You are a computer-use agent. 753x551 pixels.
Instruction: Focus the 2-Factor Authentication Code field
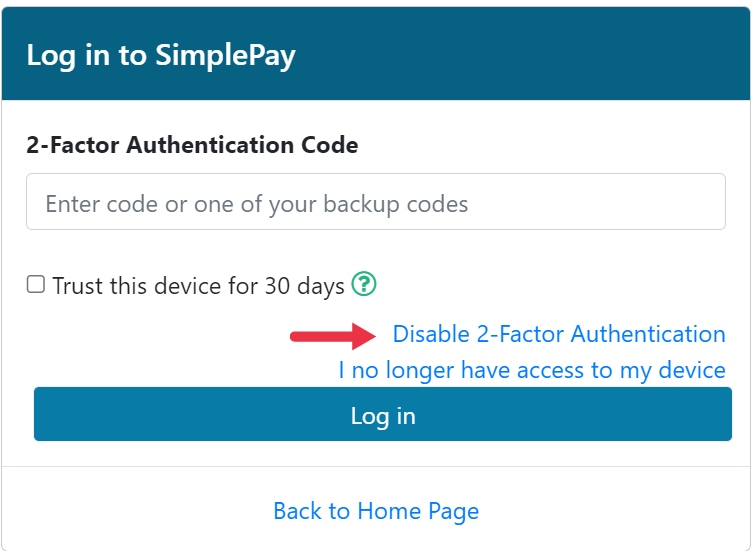click(375, 202)
